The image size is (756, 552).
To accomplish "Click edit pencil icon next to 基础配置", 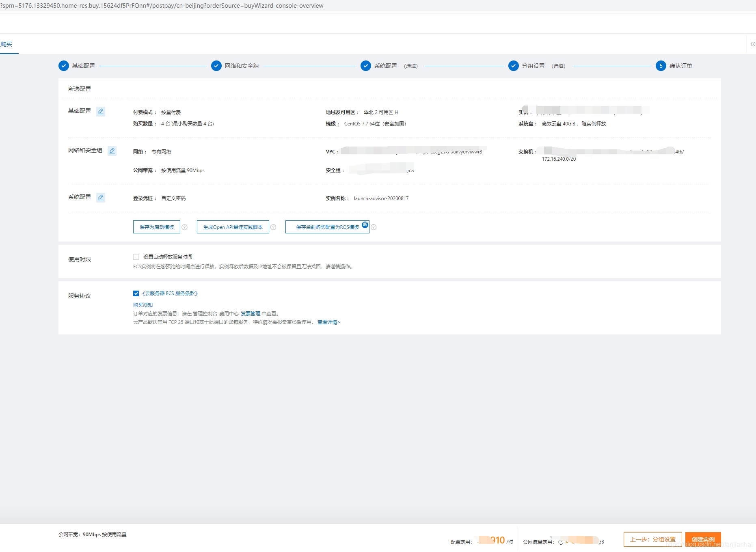I will tap(101, 111).
